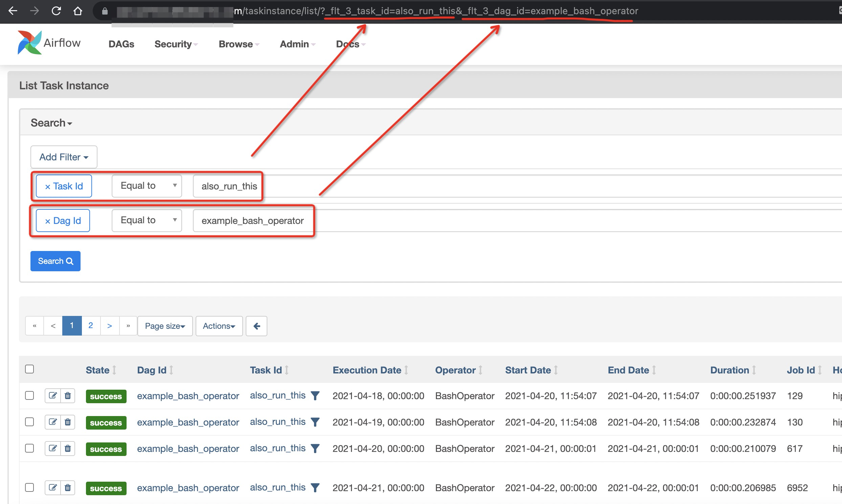Screen dimensions: 842x504
Task: Open the Add Filter dropdown
Action: pos(64,157)
